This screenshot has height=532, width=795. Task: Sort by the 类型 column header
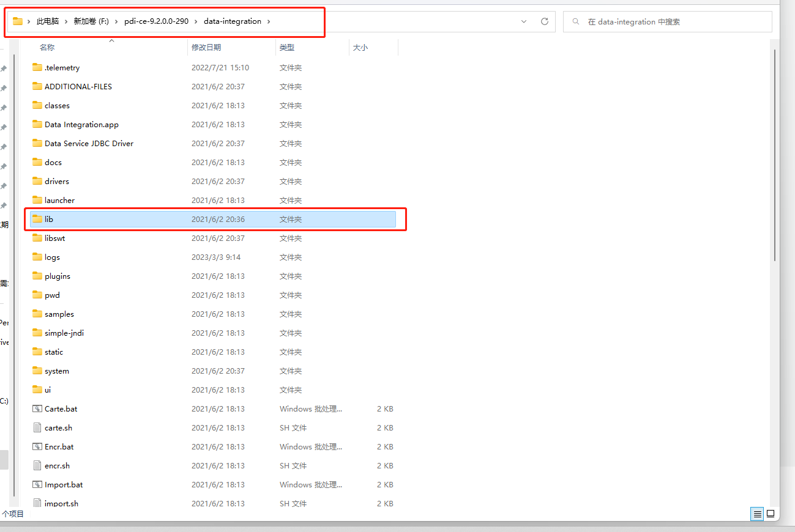click(287, 47)
